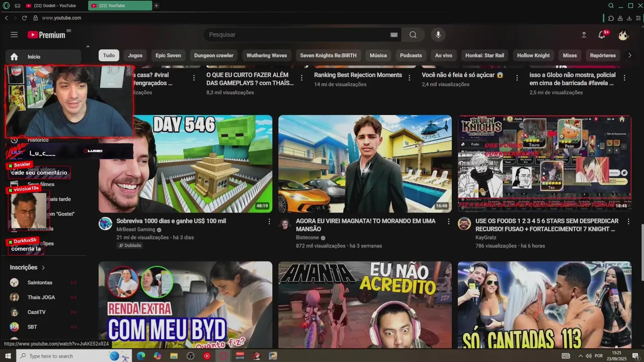Reload the page in the browser
The height and width of the screenshot is (362, 644).
[x=24, y=18]
